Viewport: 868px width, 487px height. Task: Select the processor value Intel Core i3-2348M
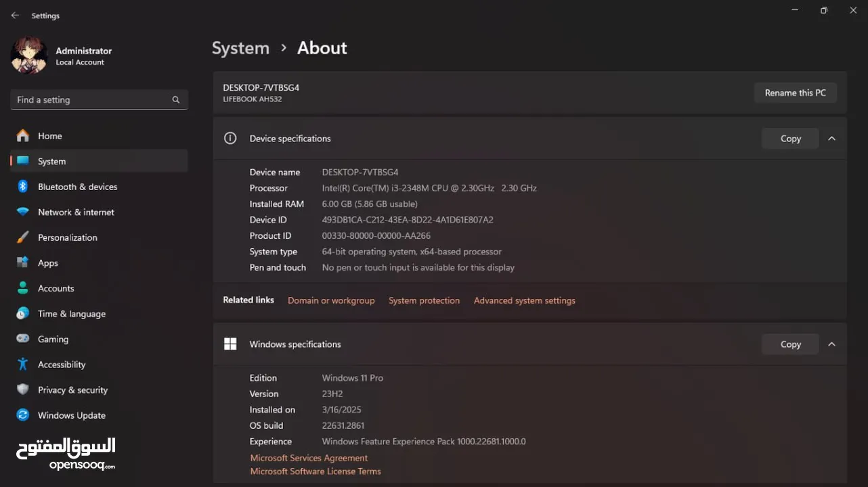[x=429, y=188]
